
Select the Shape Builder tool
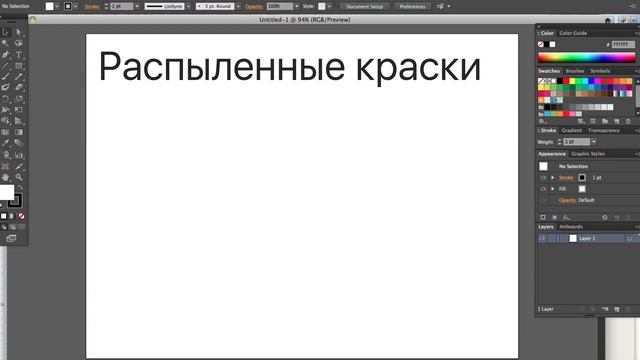click(5, 121)
